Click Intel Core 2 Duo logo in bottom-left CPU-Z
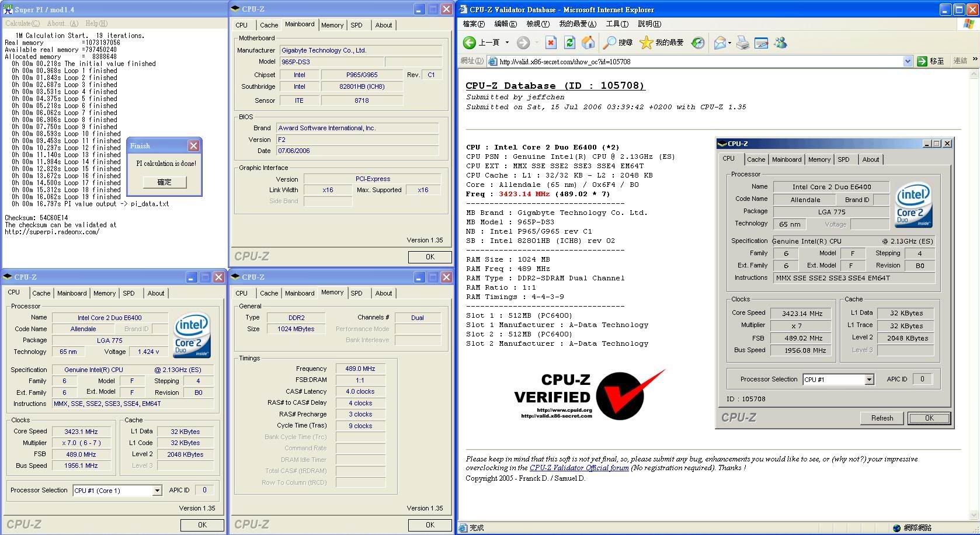This screenshot has height=535, width=980. coord(192,336)
